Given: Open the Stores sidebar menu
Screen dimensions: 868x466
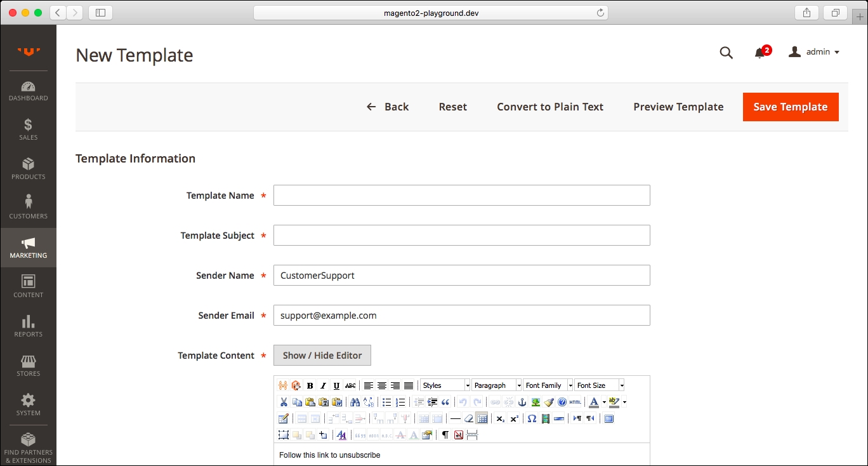Looking at the screenshot, I should (x=28, y=366).
